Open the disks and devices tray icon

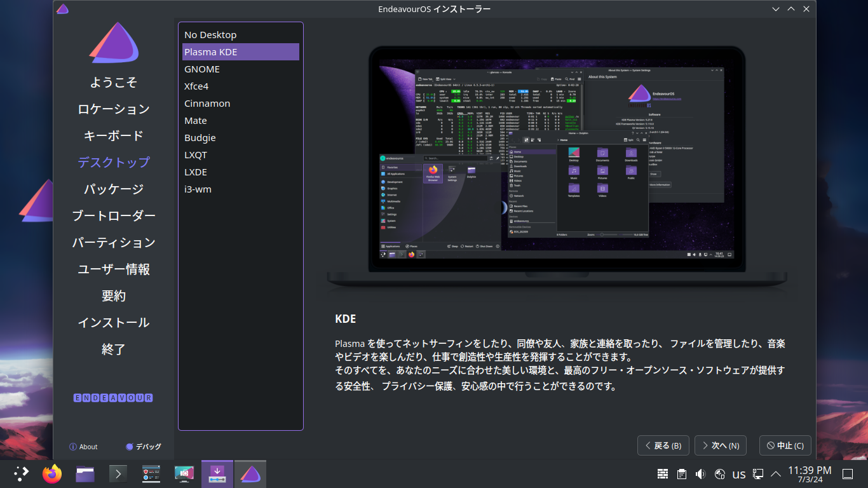coord(720,474)
